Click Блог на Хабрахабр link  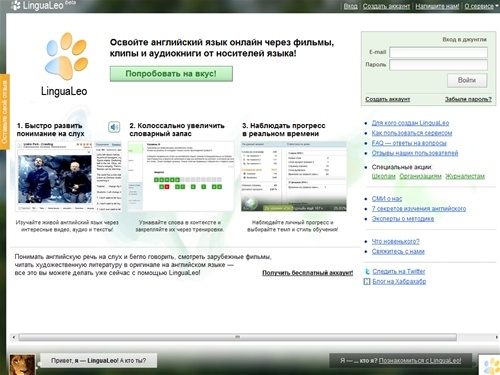point(399,281)
